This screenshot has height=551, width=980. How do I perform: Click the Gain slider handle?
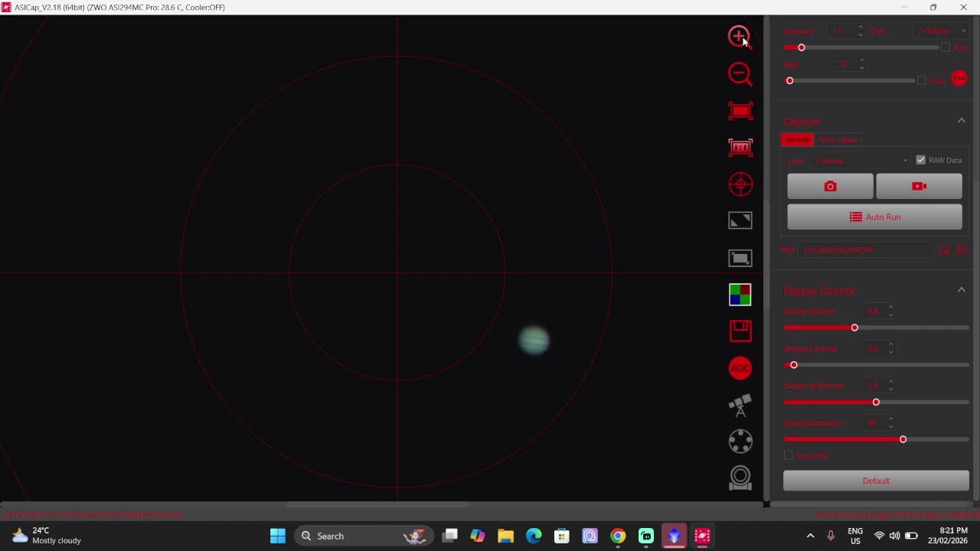click(789, 80)
